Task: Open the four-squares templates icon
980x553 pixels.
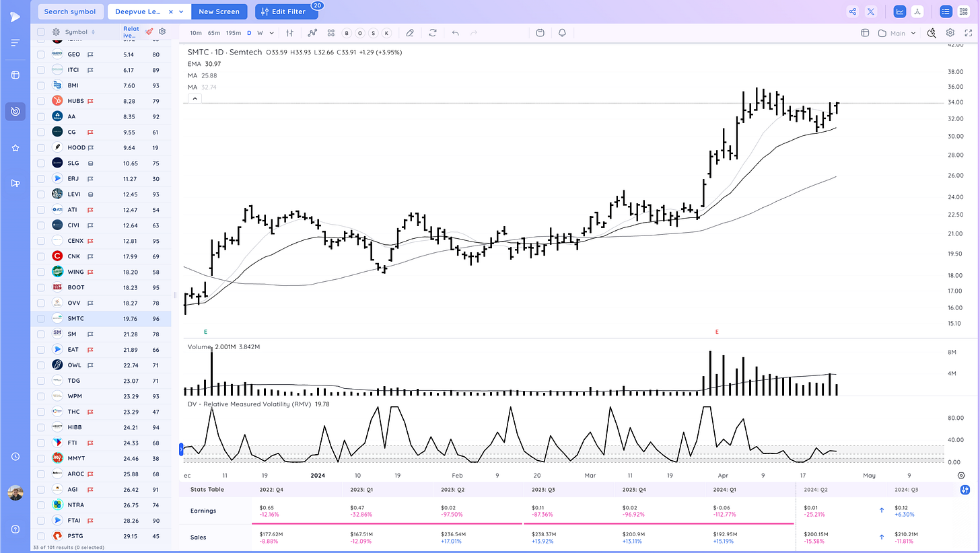Action: point(330,32)
